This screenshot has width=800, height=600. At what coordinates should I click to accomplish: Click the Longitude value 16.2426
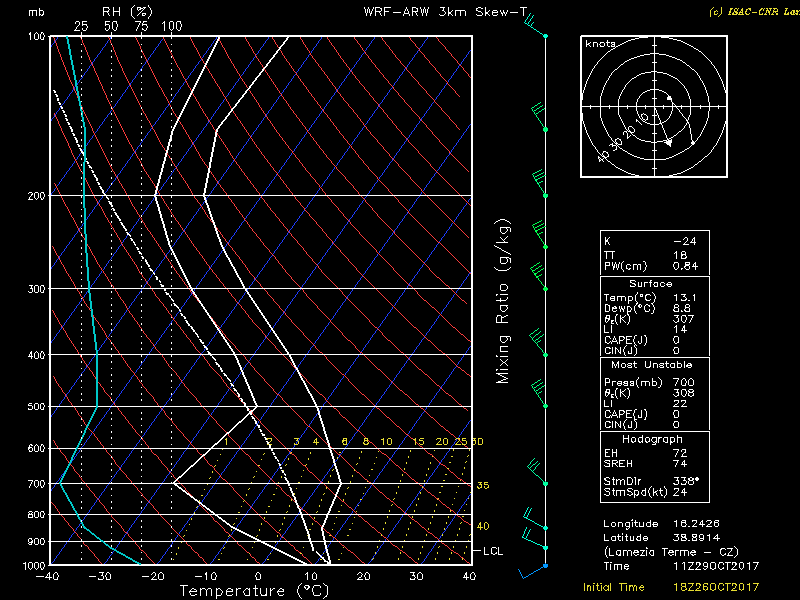(696, 523)
